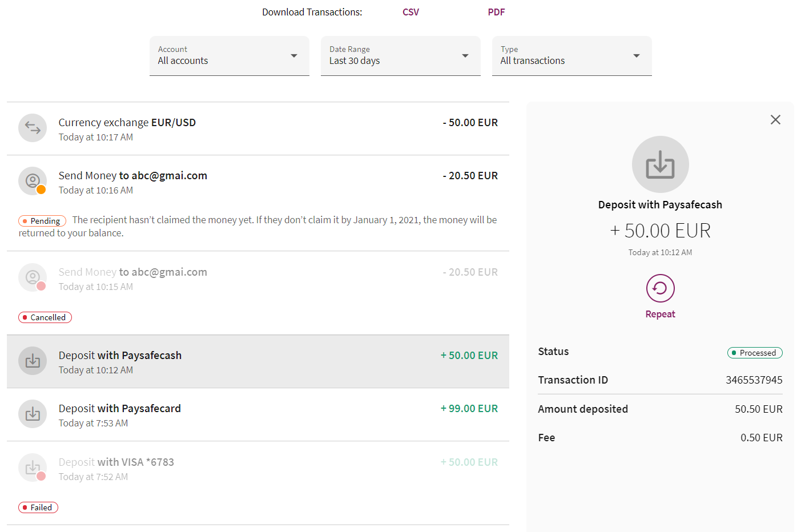Image resolution: width=801 pixels, height=532 pixels.
Task: Click the + 50.00 EUR heading in details
Action: 660,231
